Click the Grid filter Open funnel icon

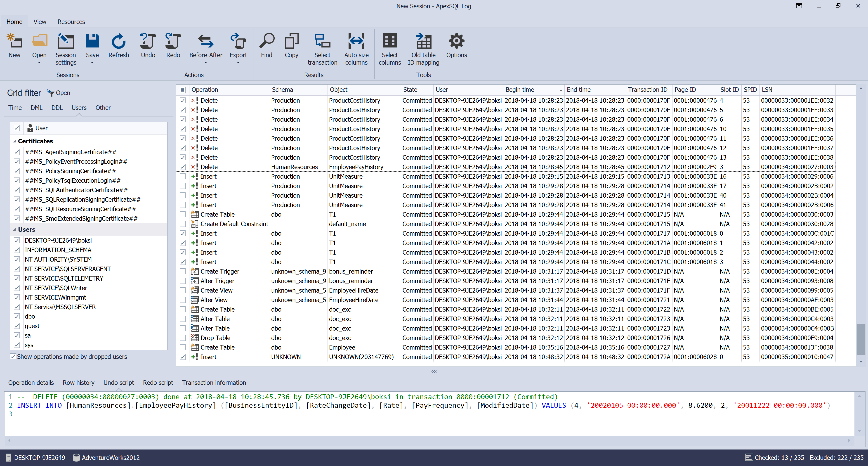point(50,93)
